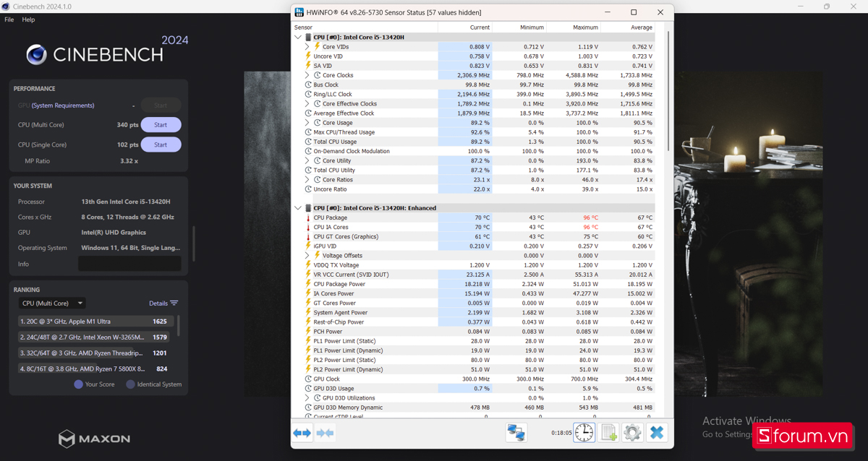Expand the Core Usage row
The image size is (868, 461).
pos(307,123)
